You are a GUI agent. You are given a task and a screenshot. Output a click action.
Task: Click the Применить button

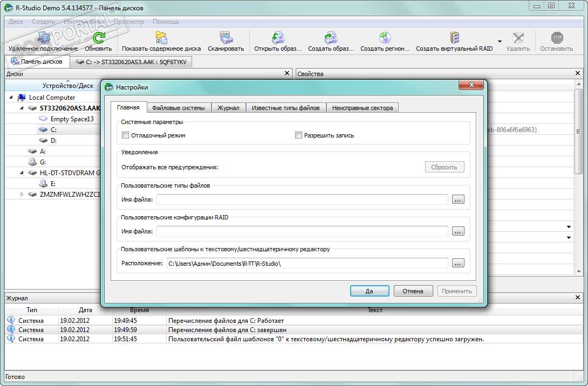click(x=457, y=291)
